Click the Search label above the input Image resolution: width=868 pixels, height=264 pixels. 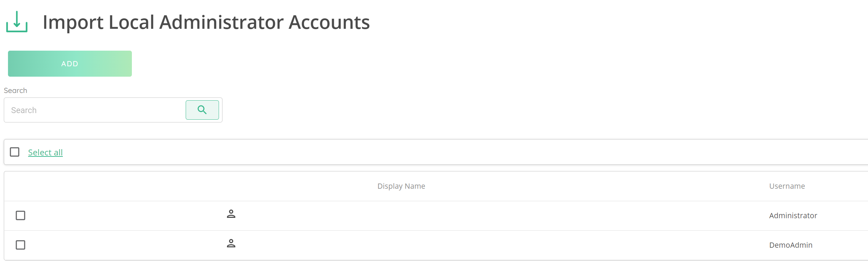(x=15, y=90)
